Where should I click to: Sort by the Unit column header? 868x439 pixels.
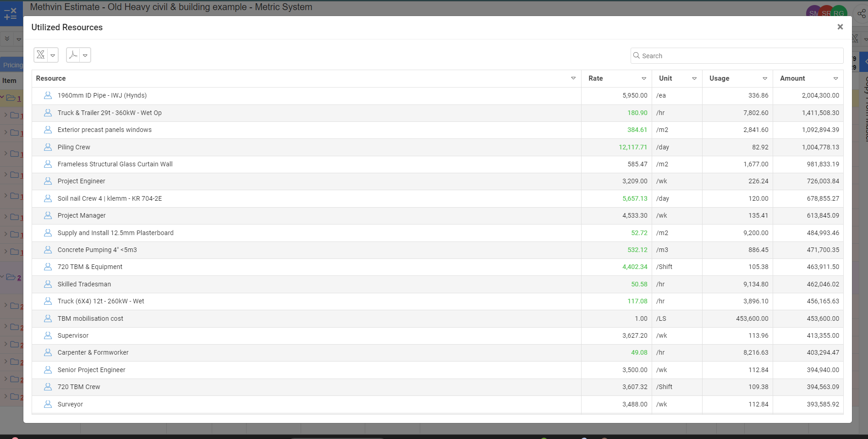pos(665,78)
